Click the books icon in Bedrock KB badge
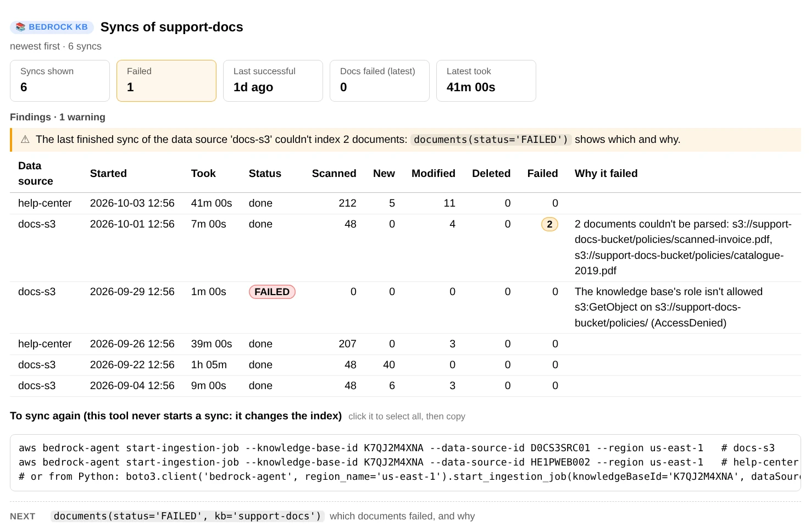The image size is (811, 532). pyautogui.click(x=20, y=27)
